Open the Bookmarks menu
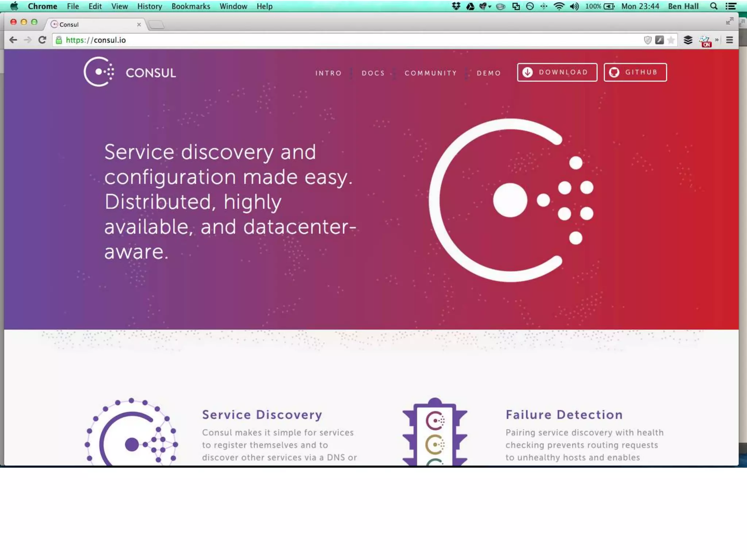 click(x=191, y=6)
